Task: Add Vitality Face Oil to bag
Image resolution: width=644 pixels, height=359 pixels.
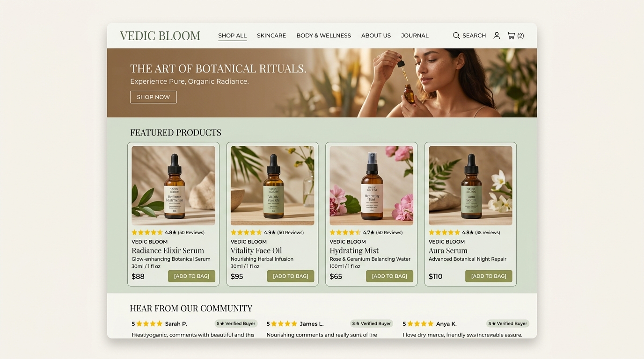Action: (x=291, y=276)
